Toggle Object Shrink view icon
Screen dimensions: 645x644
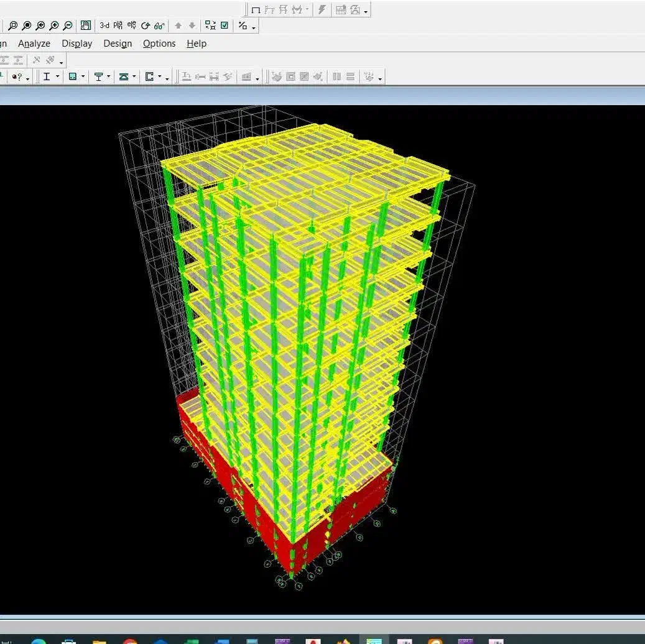tap(210, 25)
